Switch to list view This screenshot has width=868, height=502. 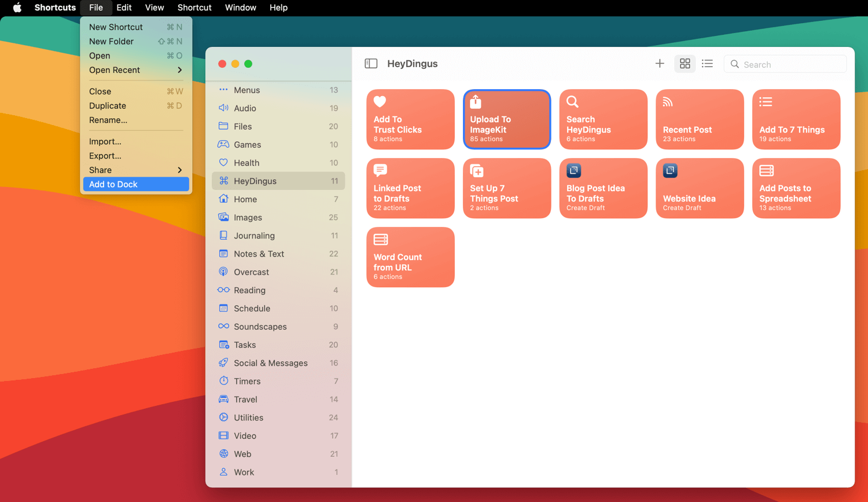pos(707,64)
